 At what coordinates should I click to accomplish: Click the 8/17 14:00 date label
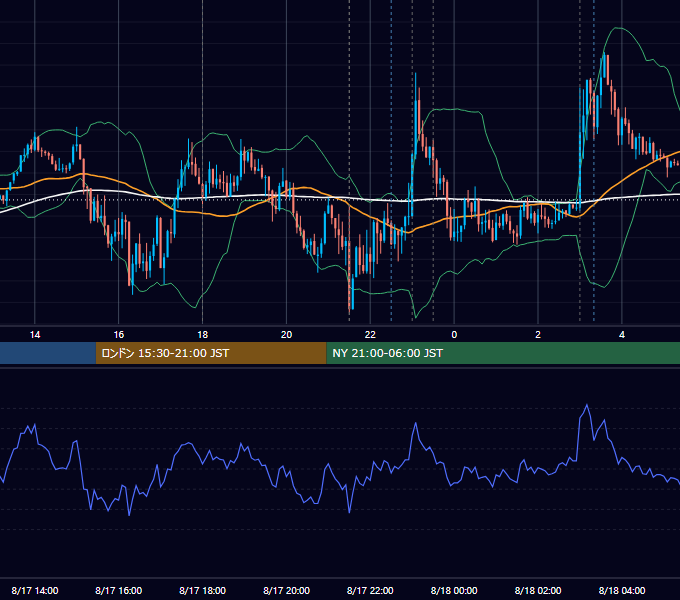pos(35,590)
